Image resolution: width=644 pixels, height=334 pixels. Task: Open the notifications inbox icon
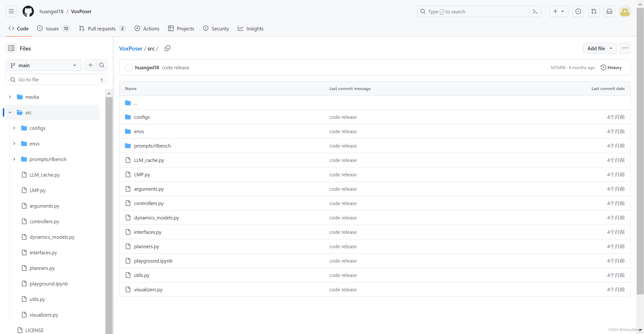[x=609, y=12]
